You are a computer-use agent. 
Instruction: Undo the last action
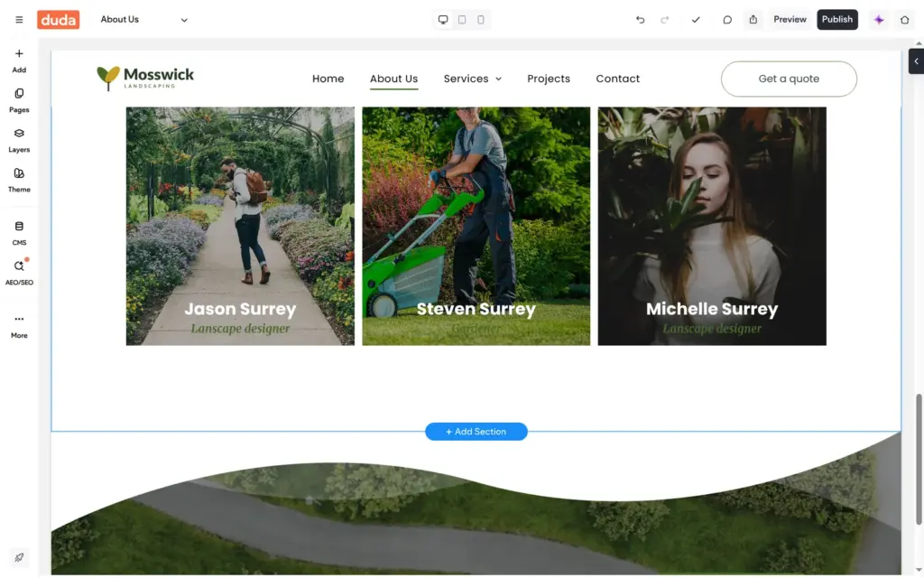[x=640, y=20]
